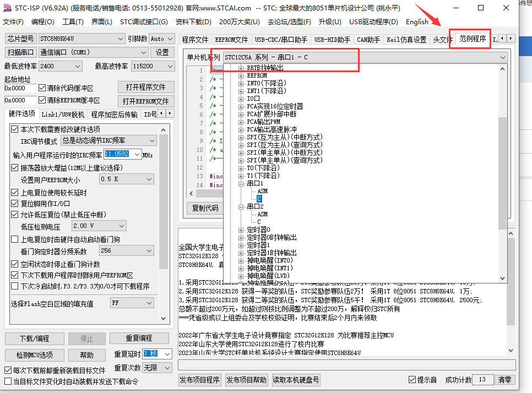Open the IRC频率 11.0592 combo box

tap(137, 155)
